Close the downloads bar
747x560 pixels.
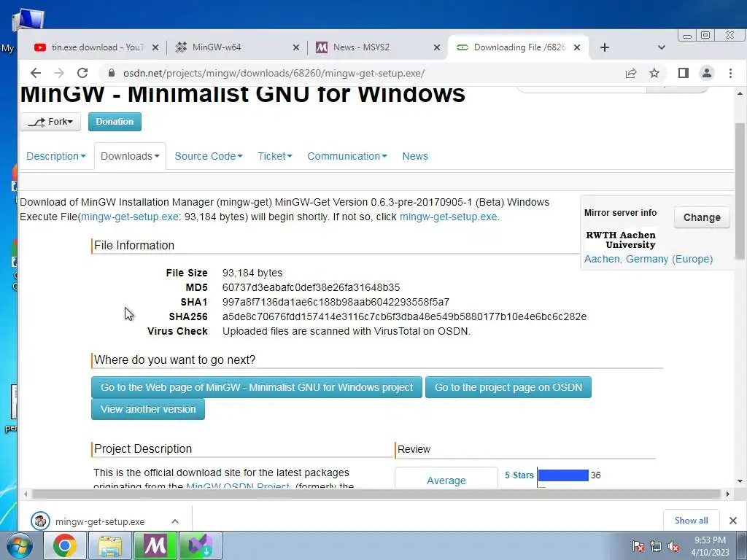tap(733, 521)
